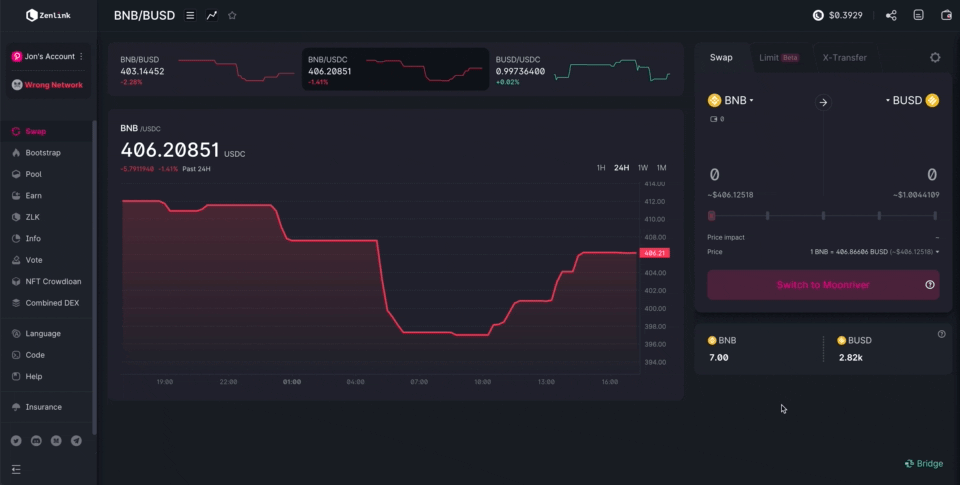Screen dimensions: 960x485
Task: Click the Switch to Moonriver button
Action: click(x=823, y=285)
